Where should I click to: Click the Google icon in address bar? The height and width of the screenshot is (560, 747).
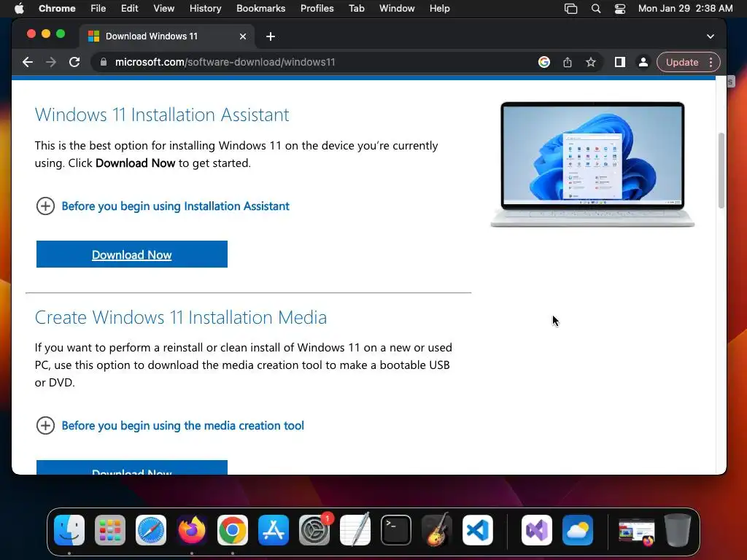pyautogui.click(x=544, y=62)
